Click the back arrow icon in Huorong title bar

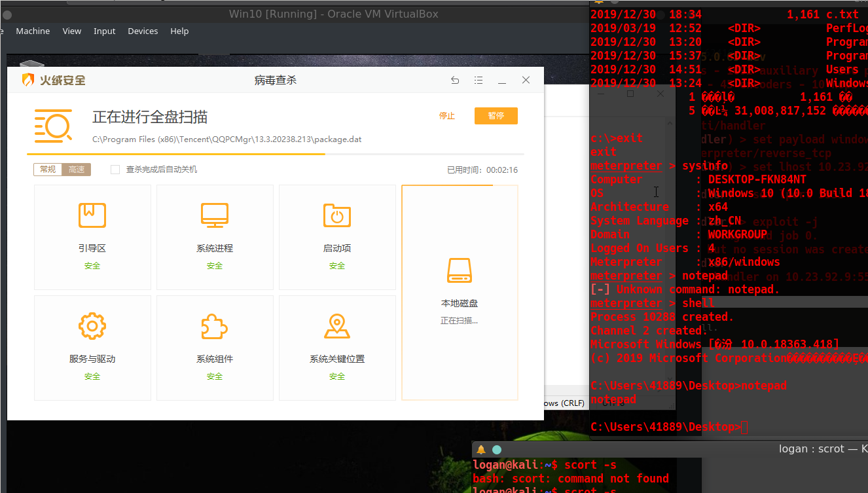[455, 80]
